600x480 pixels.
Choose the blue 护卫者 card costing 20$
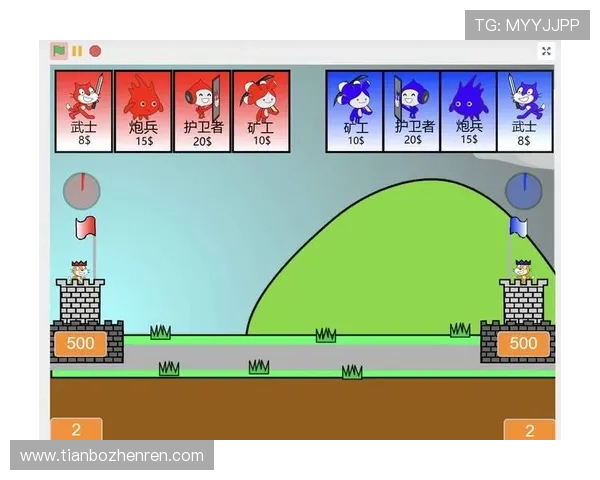click(x=412, y=110)
